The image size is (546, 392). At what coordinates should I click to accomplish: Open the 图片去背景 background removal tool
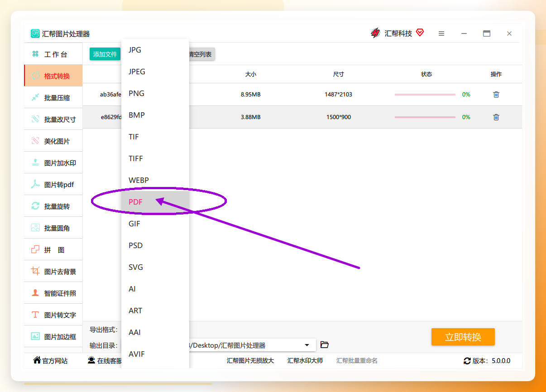(53, 272)
